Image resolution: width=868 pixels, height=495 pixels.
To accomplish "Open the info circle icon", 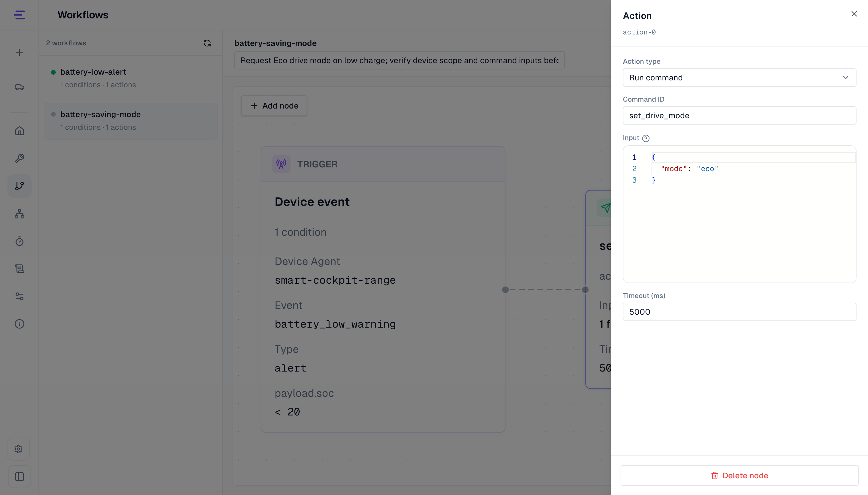I will point(19,324).
